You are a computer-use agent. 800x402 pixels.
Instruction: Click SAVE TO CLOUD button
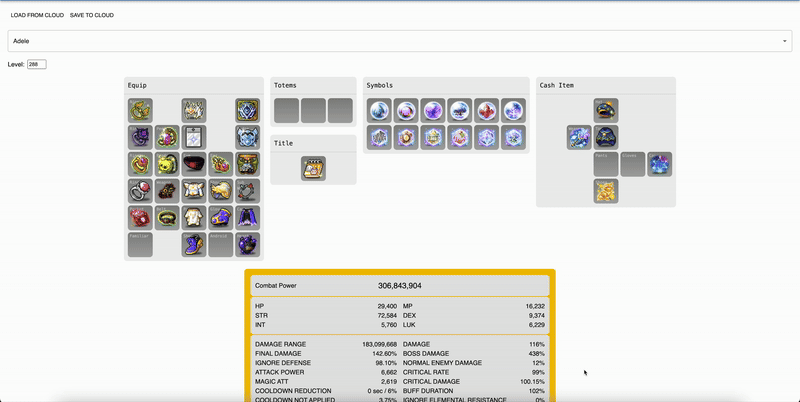pos(92,15)
